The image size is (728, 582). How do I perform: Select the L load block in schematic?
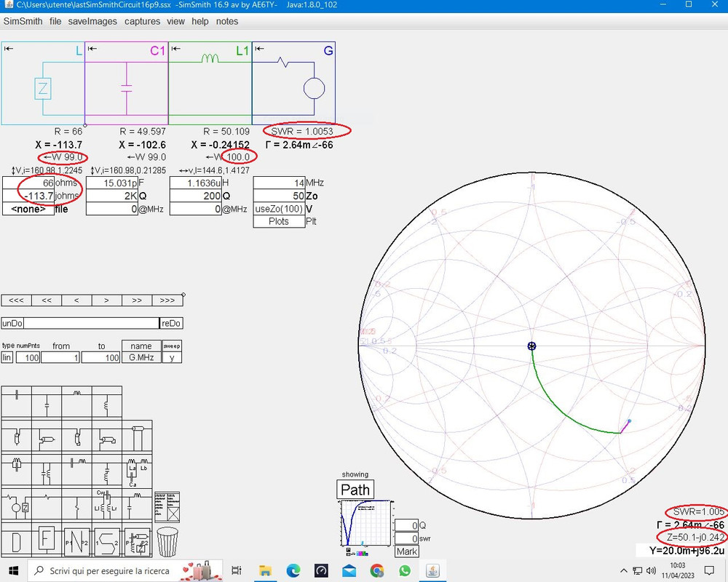pyautogui.click(x=43, y=84)
